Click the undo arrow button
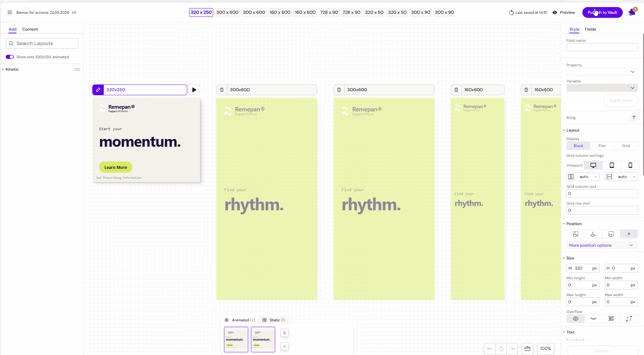The image size is (644, 355). 490,349
